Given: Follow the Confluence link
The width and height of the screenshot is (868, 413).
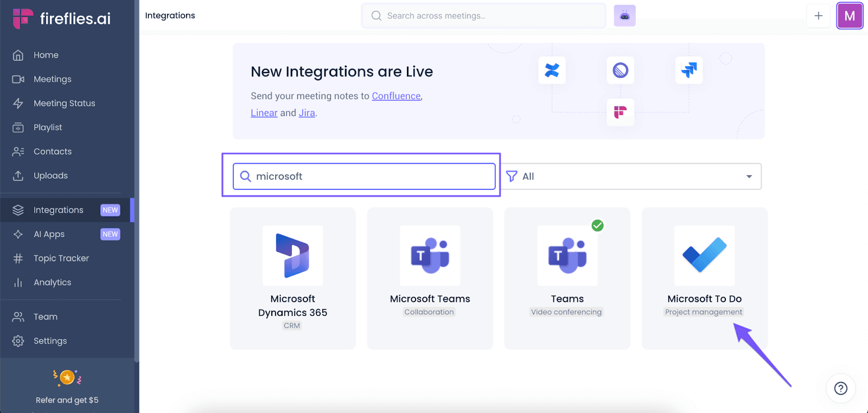Looking at the screenshot, I should [396, 96].
